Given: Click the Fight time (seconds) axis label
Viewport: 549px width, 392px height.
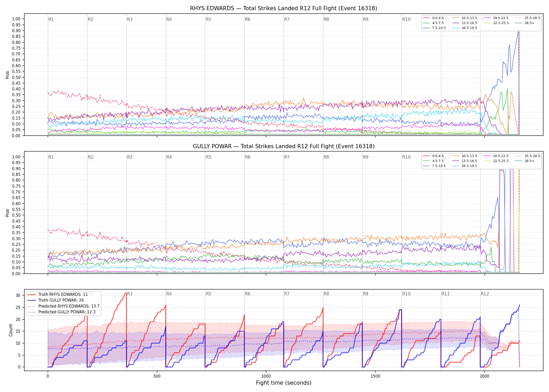Looking at the screenshot, I should click(x=284, y=383).
